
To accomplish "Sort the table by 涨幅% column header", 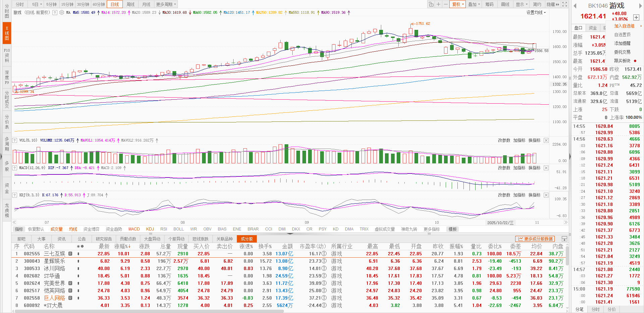I will coord(122,246).
